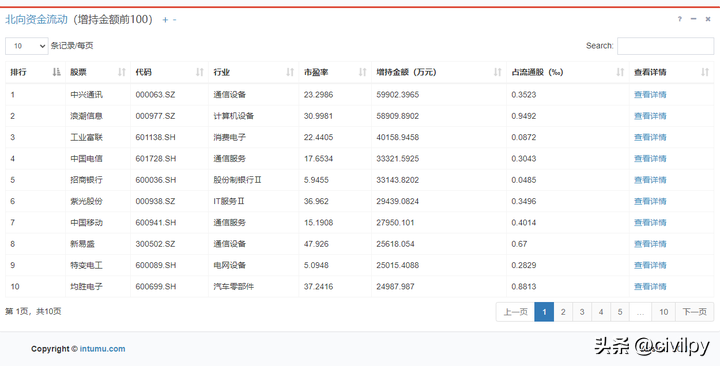Screen dimensions: 720x366
Task: Close the panel with X icon
Action: pos(708,19)
